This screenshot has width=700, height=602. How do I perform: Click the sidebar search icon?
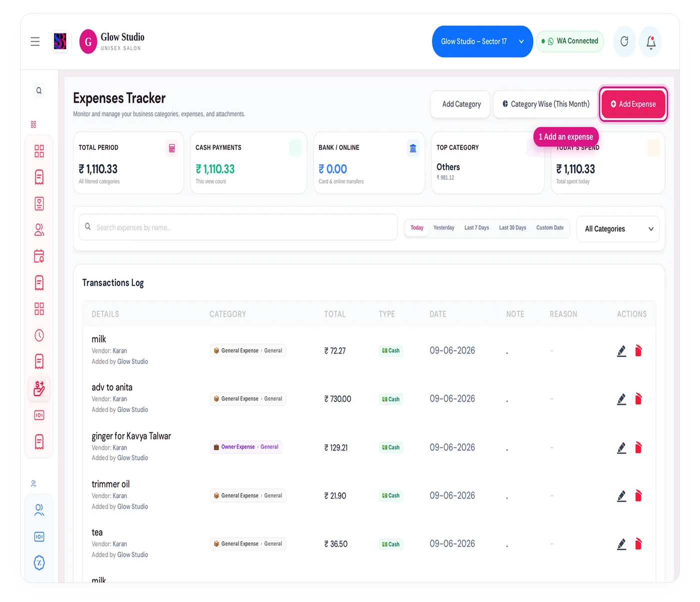coord(39,90)
